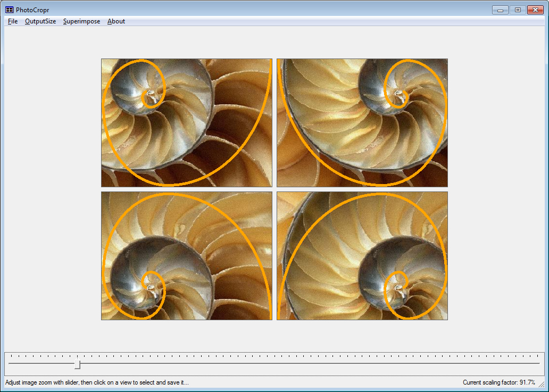
Task: Click the PhotoCropr title bar app icon
Action: tap(10, 10)
